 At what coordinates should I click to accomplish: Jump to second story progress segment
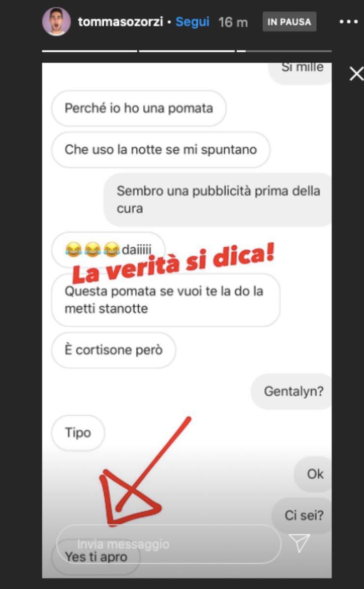click(x=187, y=51)
